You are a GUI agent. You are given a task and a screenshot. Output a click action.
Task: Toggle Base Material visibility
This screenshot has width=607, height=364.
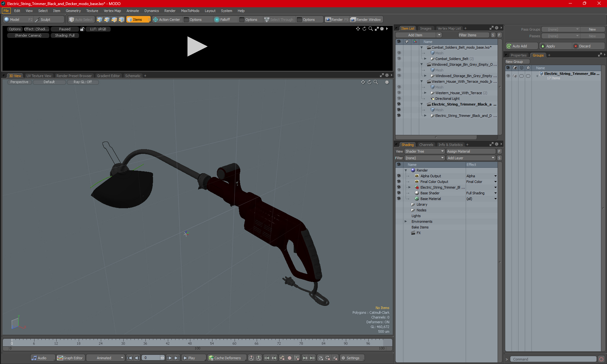(x=399, y=199)
